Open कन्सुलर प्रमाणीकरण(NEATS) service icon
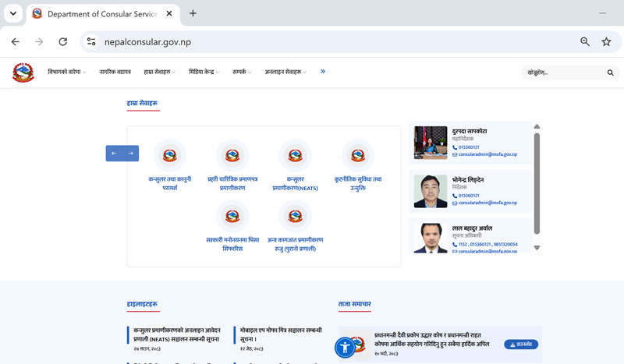The width and height of the screenshot is (624, 364). (x=296, y=155)
